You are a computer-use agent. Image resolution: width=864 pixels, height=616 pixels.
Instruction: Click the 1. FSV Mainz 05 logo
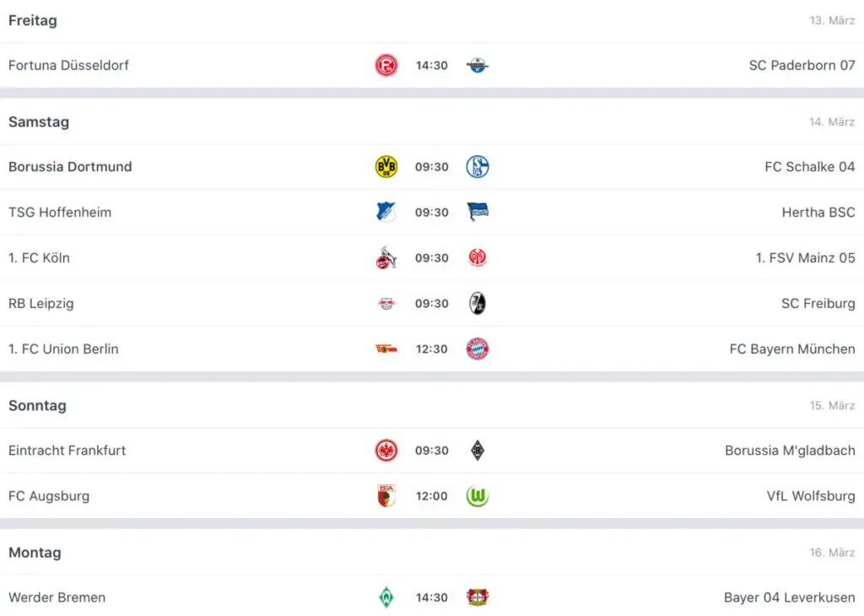(478, 258)
